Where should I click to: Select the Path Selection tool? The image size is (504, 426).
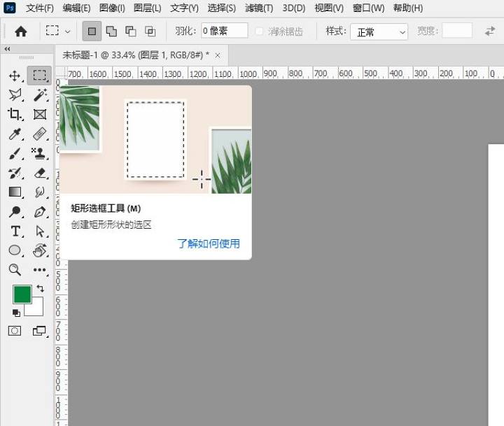pos(40,232)
